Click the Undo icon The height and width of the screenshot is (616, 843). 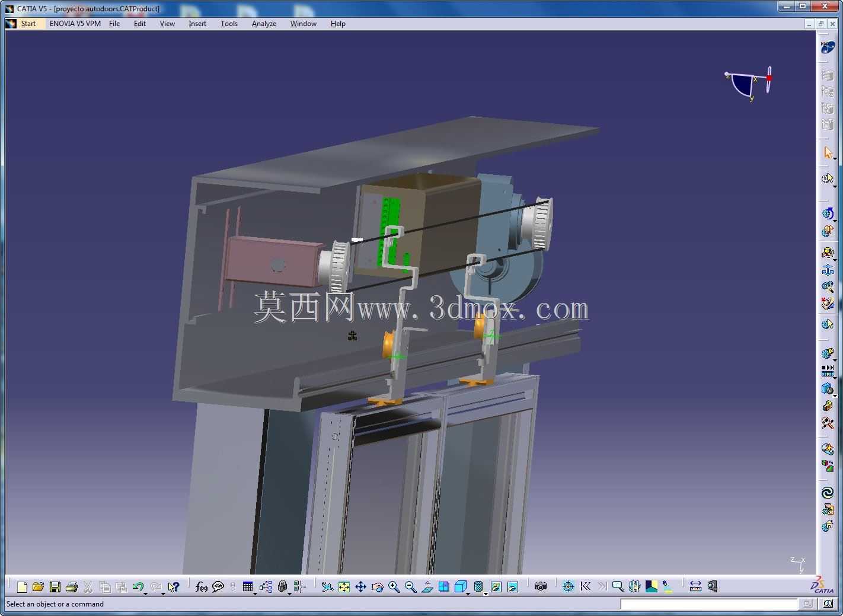(138, 587)
